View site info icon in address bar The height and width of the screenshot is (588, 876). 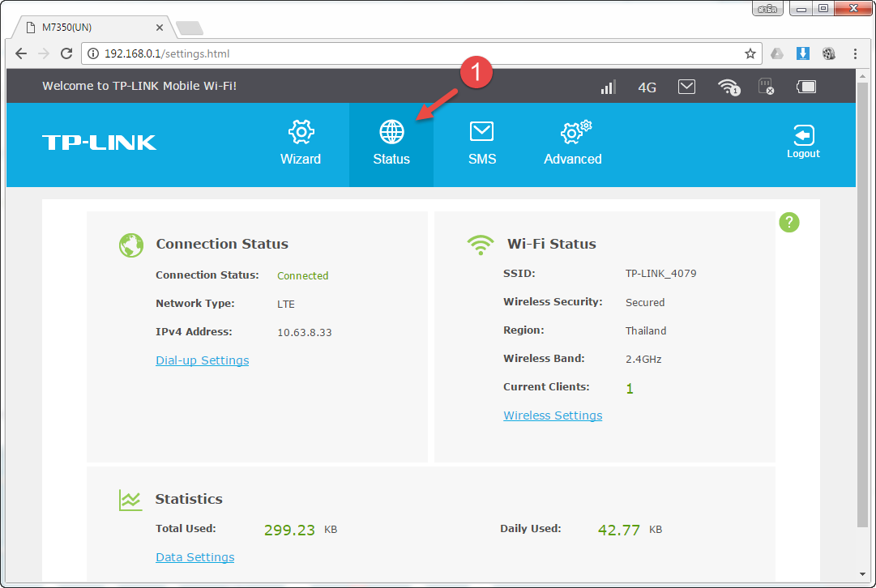[94, 53]
